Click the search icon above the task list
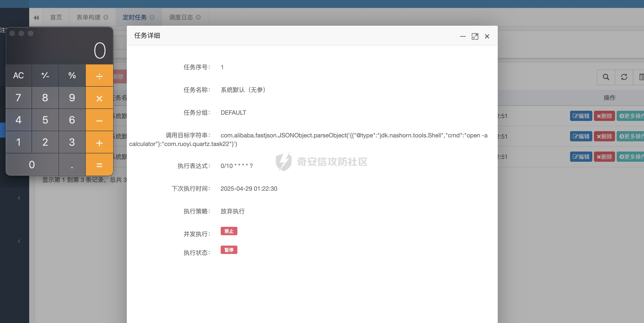The width and height of the screenshot is (644, 323). pyautogui.click(x=606, y=77)
